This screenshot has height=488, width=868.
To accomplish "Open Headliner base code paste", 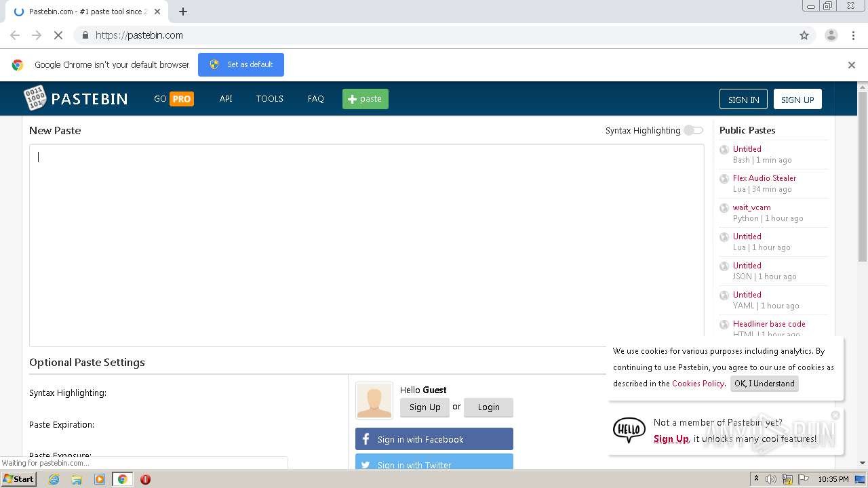I will tap(769, 324).
